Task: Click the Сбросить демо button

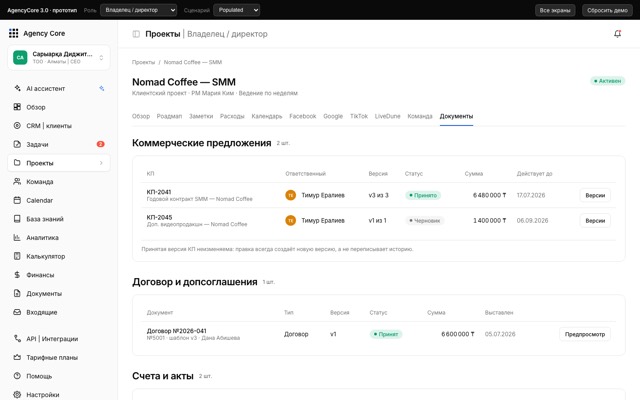Action: coord(607,10)
